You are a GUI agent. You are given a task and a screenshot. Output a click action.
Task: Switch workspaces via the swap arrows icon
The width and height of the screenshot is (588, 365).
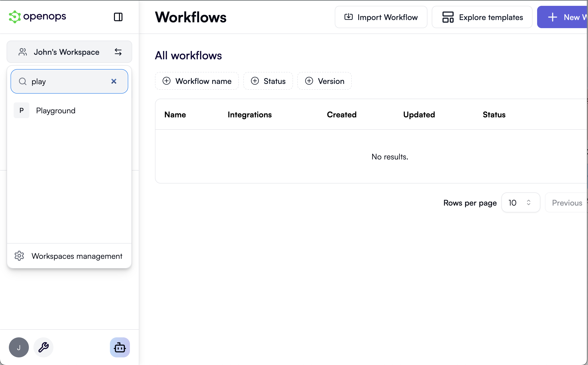[x=118, y=52]
